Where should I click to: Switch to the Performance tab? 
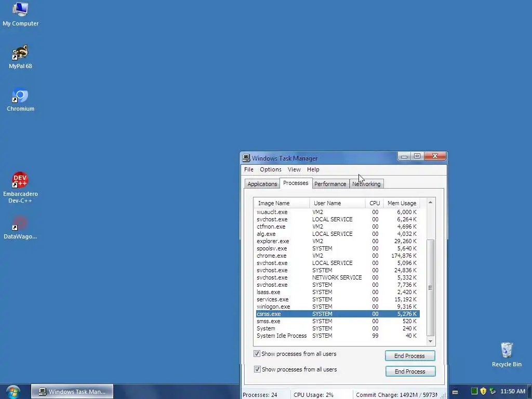tap(330, 184)
